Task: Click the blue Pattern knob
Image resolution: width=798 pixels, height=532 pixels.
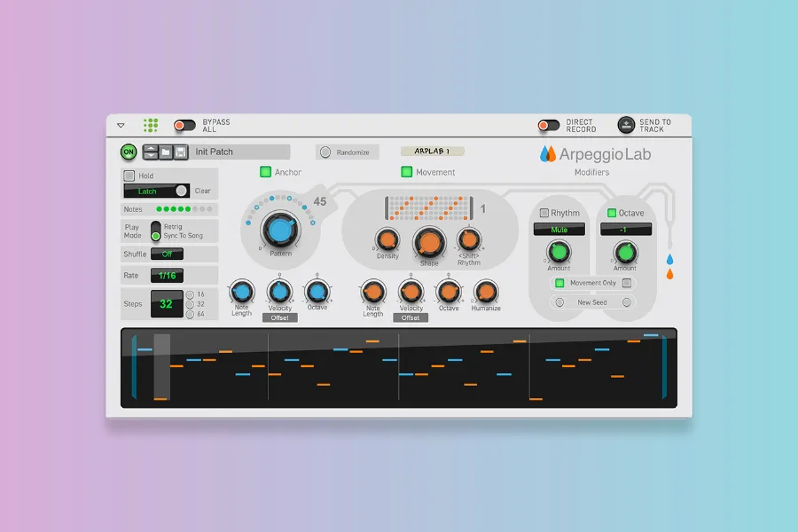Action: click(x=279, y=231)
